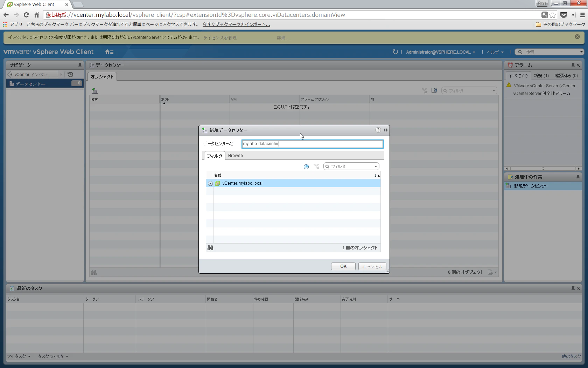Open the other bookmarks folder
The image size is (588, 368).
[x=560, y=25]
